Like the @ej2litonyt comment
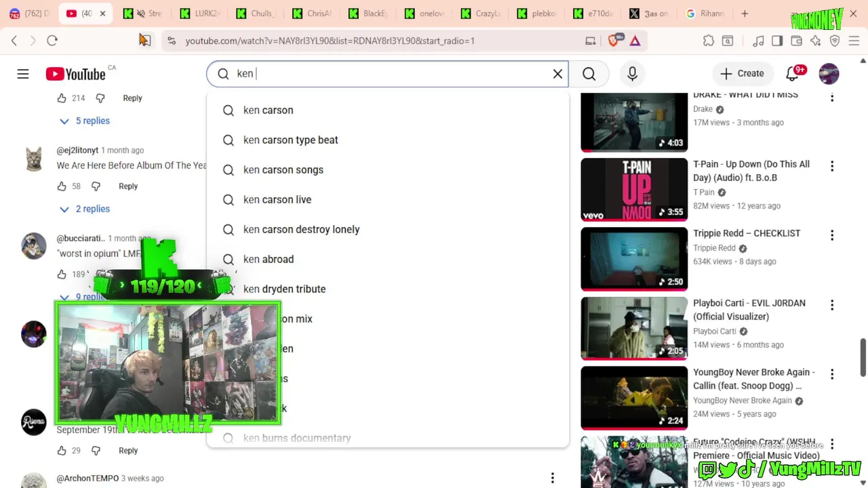The image size is (868, 488). [x=62, y=186]
